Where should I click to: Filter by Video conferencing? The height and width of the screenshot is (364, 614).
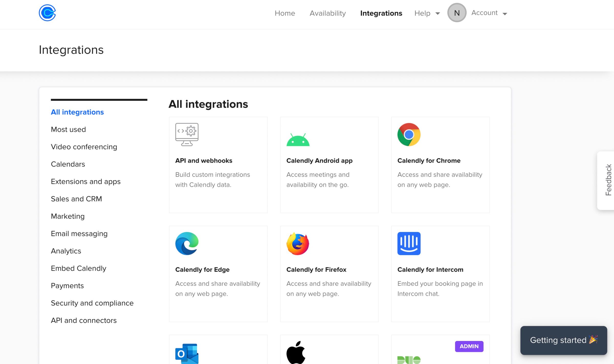pyautogui.click(x=84, y=147)
